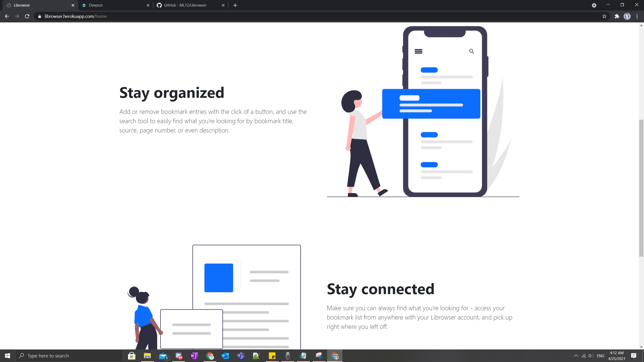Screen dimensions: 644x362
Task: Open Discord from the taskbar
Action: tap(179, 356)
